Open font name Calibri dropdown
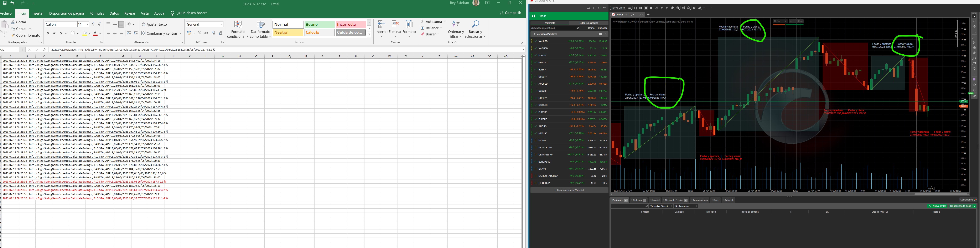This screenshot has height=248, width=980. pyautogui.click(x=74, y=24)
